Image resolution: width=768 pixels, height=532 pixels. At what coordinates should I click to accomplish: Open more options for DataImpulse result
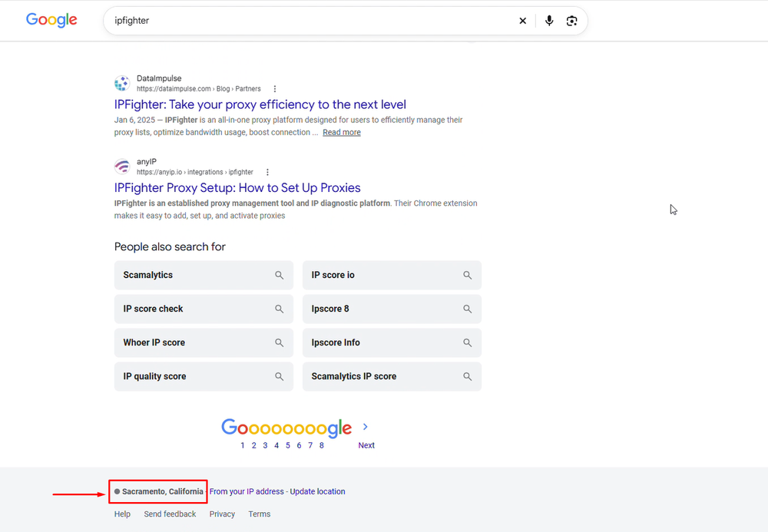(275, 89)
